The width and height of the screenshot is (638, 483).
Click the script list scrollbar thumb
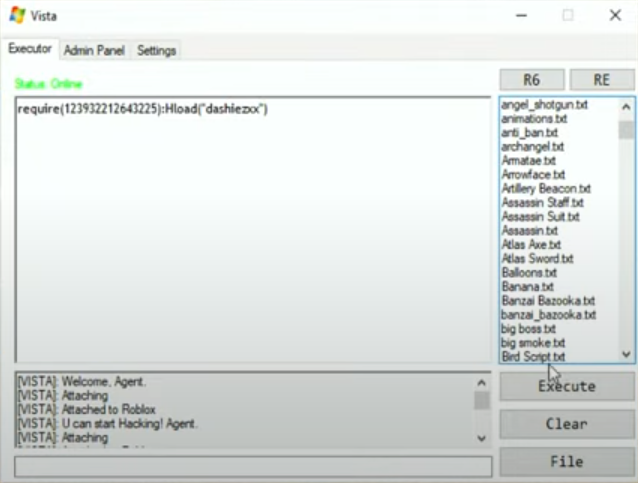pos(626,130)
